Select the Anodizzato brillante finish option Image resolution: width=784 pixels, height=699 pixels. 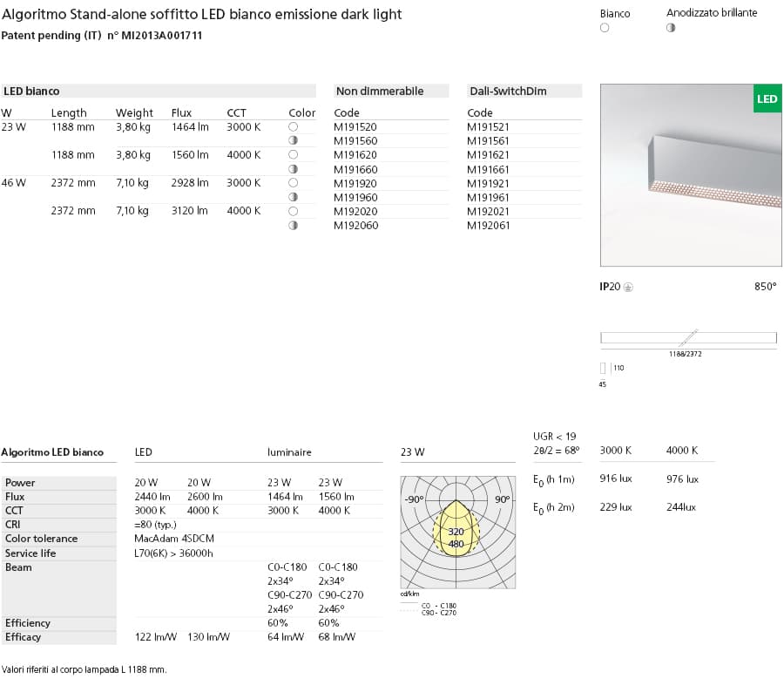(x=671, y=28)
